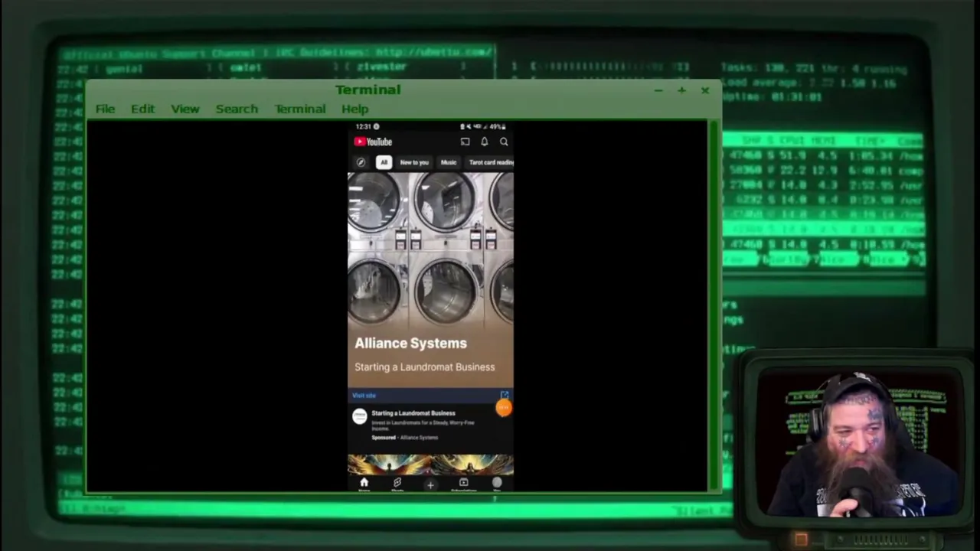Image resolution: width=980 pixels, height=551 pixels.
Task: Open the Subscriptions tab icon
Action: click(x=463, y=484)
